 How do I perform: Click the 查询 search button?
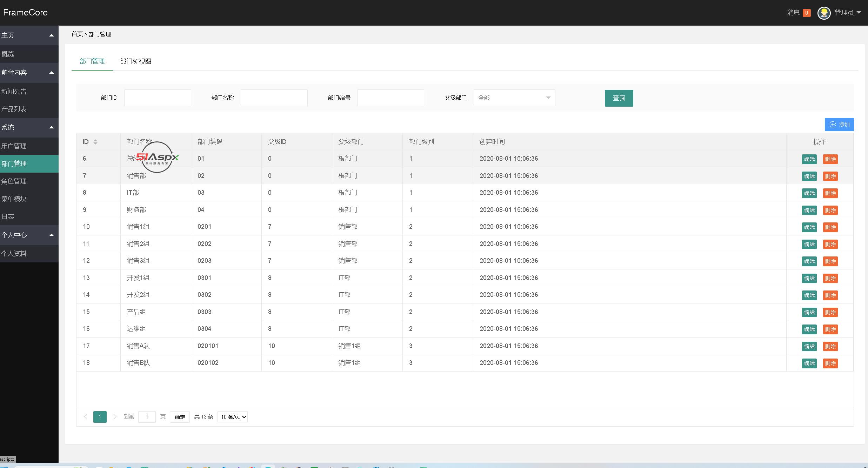point(619,98)
